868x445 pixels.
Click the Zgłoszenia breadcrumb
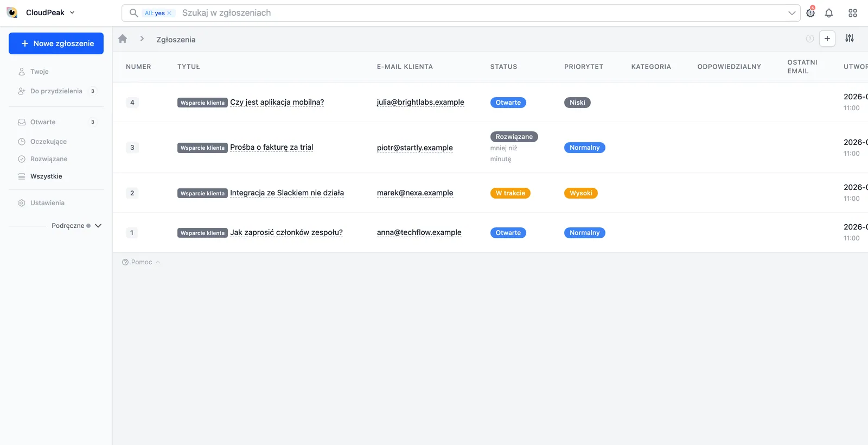176,40
